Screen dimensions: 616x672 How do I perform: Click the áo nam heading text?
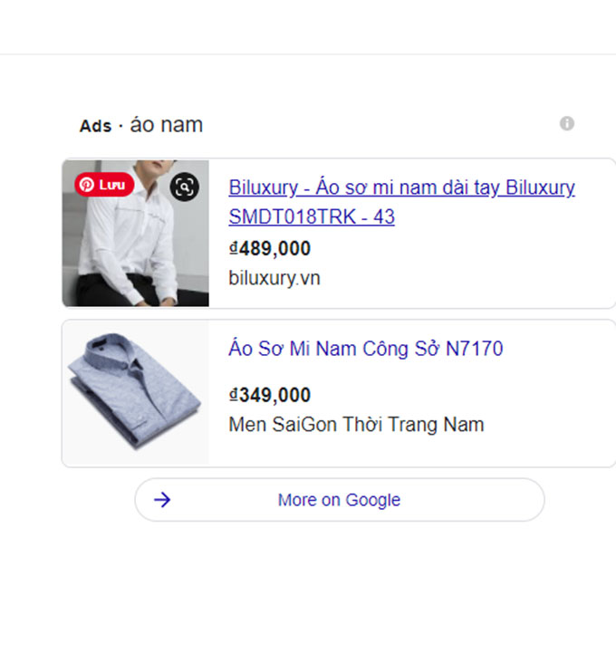pos(167,125)
